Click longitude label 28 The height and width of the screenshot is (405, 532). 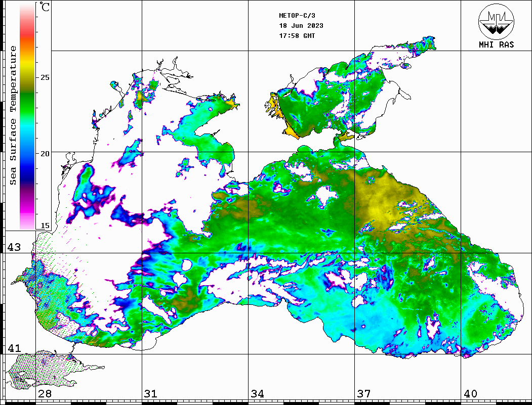tap(45, 393)
